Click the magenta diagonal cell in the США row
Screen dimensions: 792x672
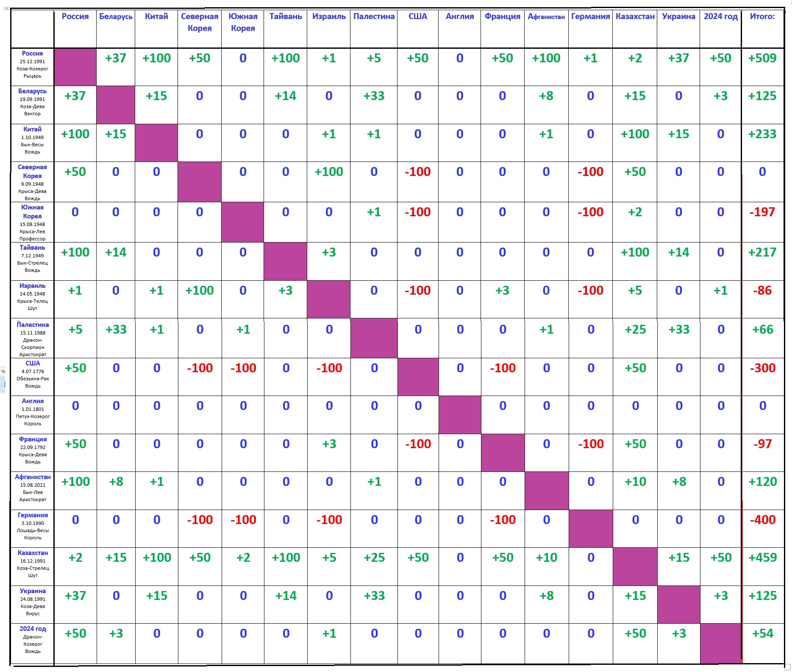tap(418, 377)
